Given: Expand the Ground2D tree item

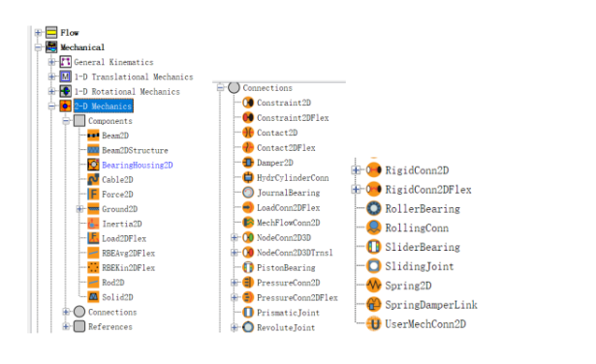Looking at the screenshot, I should click(x=79, y=209).
